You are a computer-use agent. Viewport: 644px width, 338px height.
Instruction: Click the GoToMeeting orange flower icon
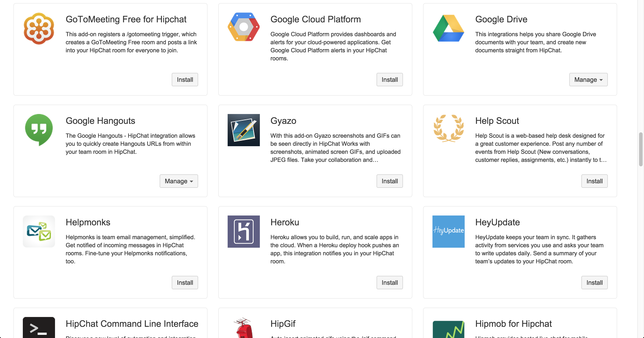(39, 28)
